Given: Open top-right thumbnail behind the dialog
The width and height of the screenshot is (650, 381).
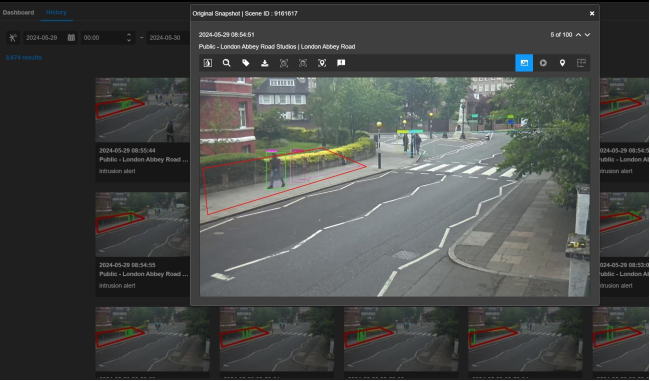Looking at the screenshot, I should pyautogui.click(x=624, y=110).
